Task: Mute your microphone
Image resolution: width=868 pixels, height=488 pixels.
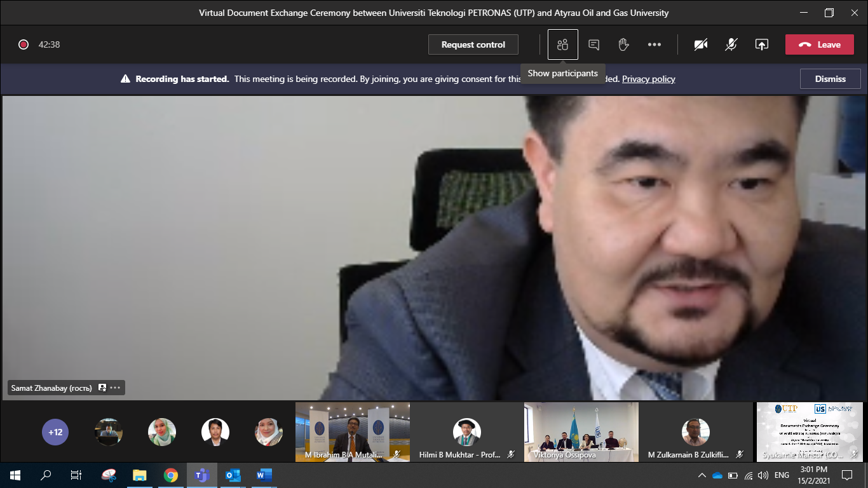Action: tap(731, 44)
